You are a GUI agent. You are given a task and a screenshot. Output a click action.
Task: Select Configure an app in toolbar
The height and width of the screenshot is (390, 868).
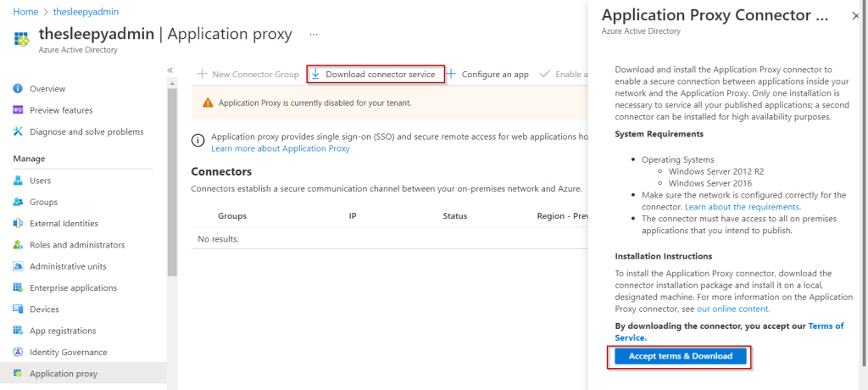tap(487, 75)
